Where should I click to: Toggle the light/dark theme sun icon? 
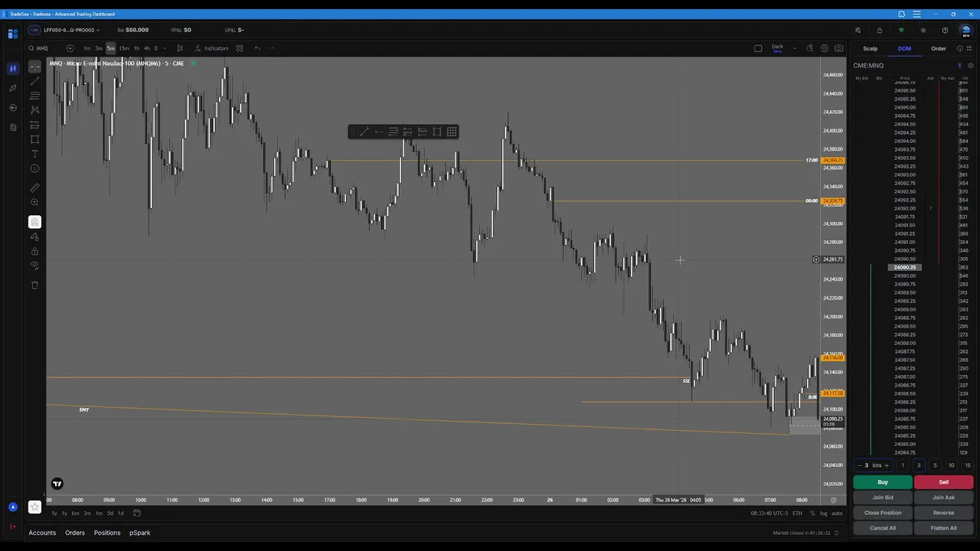923,30
